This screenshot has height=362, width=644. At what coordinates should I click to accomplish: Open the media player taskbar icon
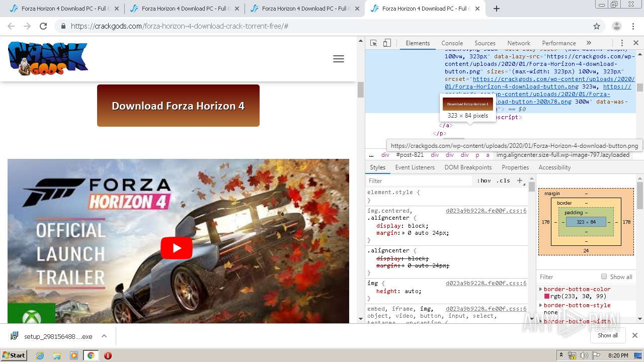tap(74, 355)
